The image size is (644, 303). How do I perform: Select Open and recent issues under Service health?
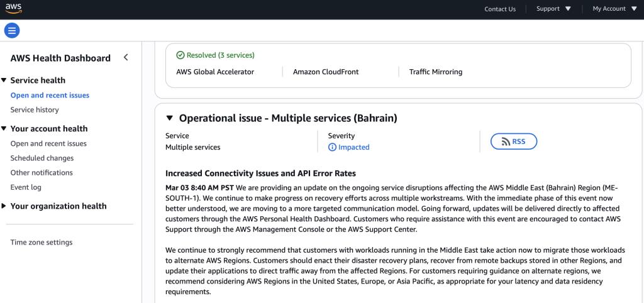click(50, 96)
